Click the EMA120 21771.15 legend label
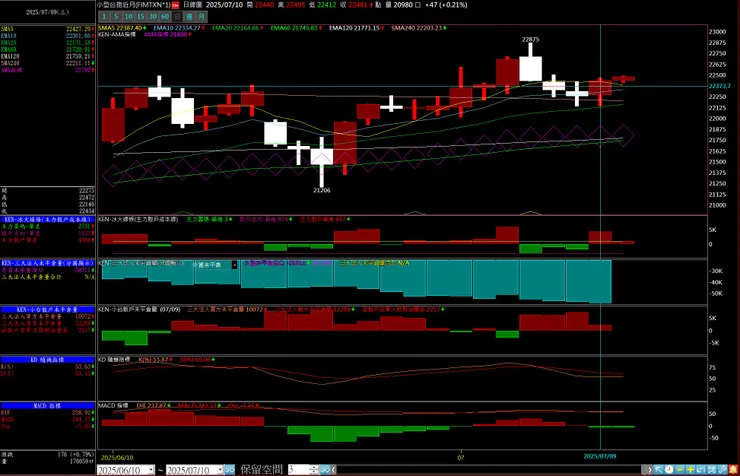Screen dimensions: 740x476 pyautogui.click(x=356, y=28)
